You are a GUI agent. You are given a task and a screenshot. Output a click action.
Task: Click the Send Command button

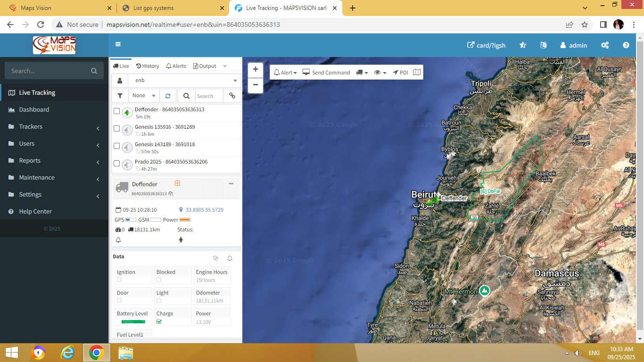pos(326,73)
